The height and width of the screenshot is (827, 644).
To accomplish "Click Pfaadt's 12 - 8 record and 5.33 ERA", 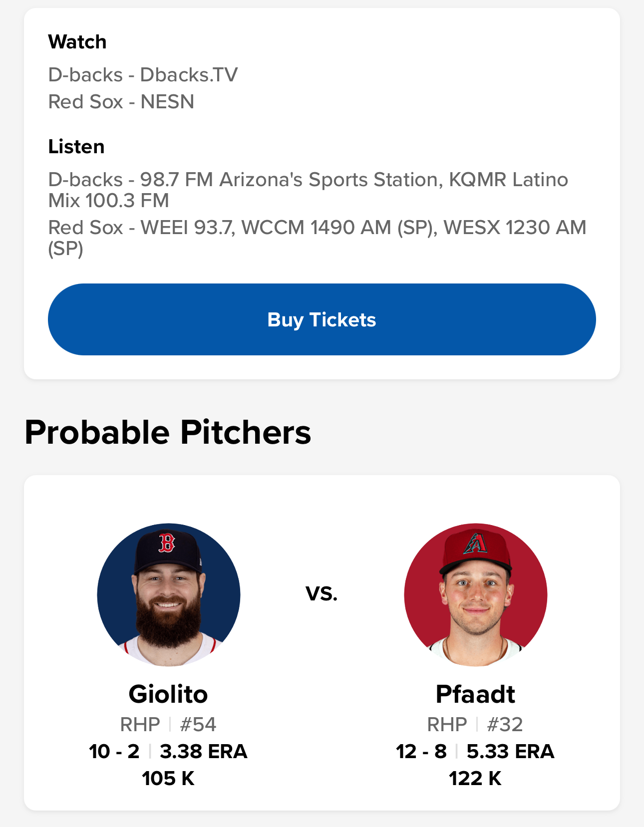I will coord(475,751).
